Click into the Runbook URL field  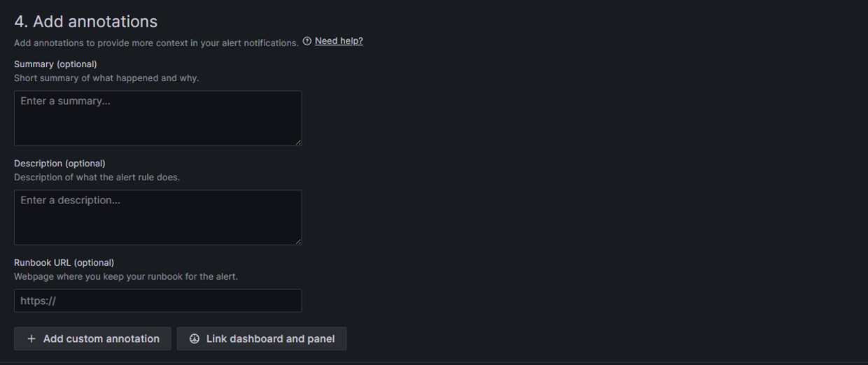click(157, 301)
